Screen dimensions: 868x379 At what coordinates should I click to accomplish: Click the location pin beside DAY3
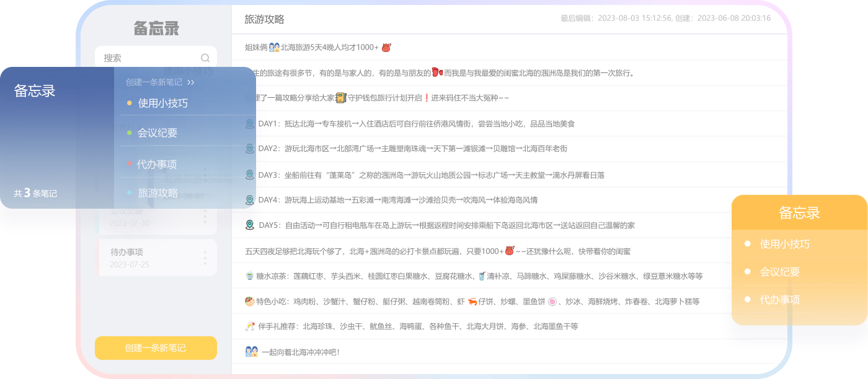point(250,175)
